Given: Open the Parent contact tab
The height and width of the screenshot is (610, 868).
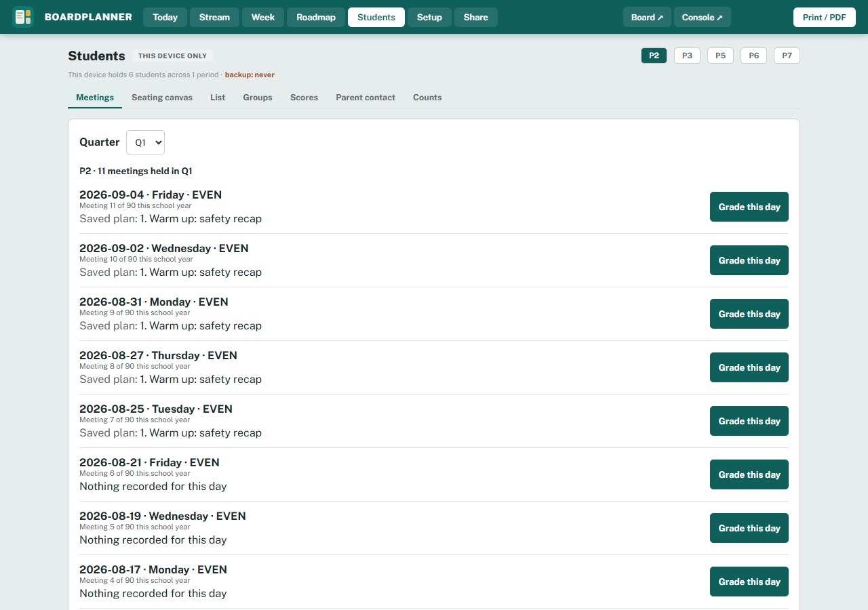Looking at the screenshot, I should (366, 98).
